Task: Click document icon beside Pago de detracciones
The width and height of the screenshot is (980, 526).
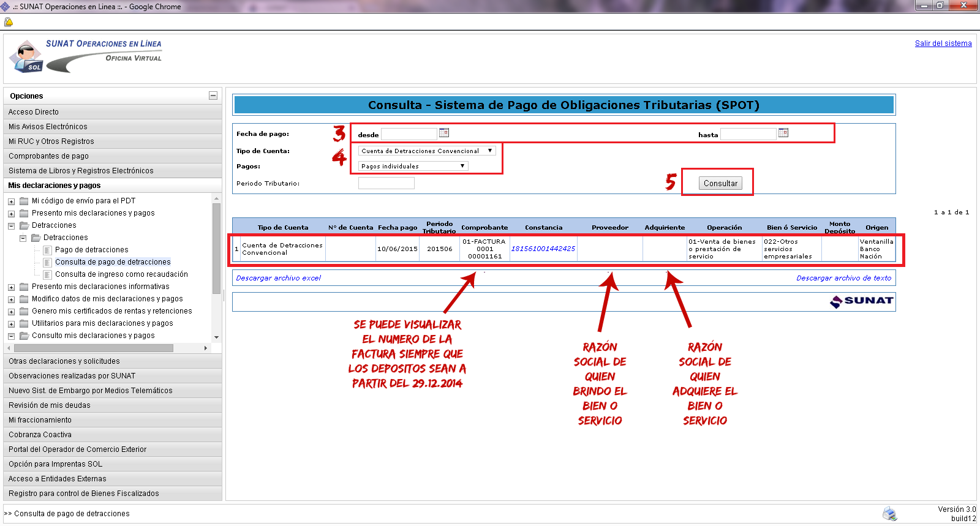Action: tap(47, 250)
